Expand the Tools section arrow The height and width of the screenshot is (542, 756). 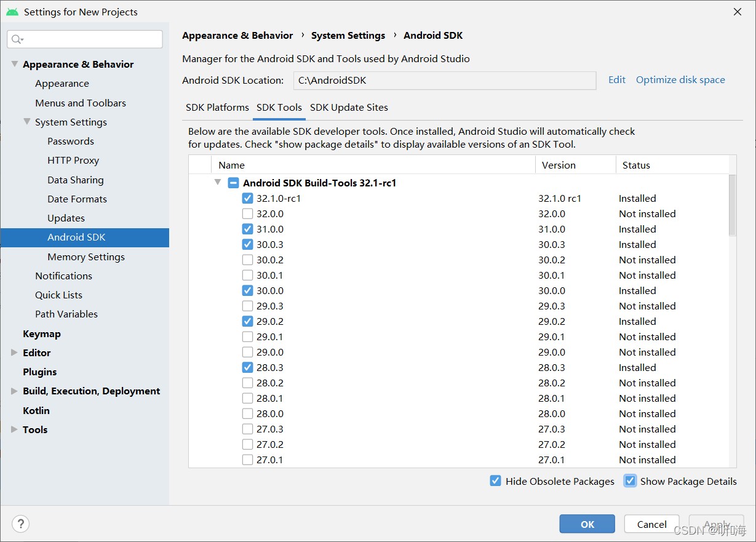coord(15,429)
